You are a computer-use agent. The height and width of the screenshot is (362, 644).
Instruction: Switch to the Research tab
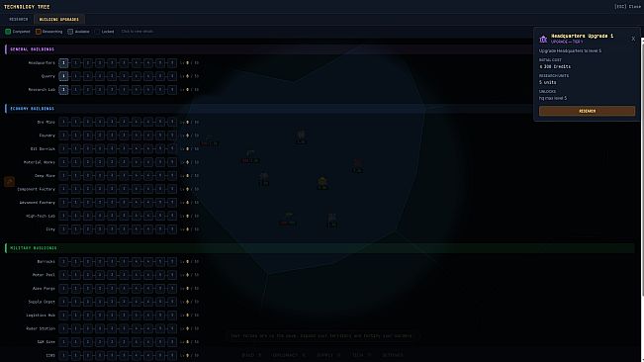tap(19, 20)
